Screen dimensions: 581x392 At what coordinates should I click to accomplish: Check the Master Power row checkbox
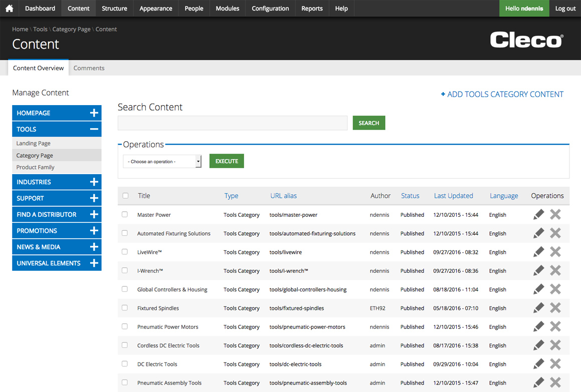click(125, 215)
